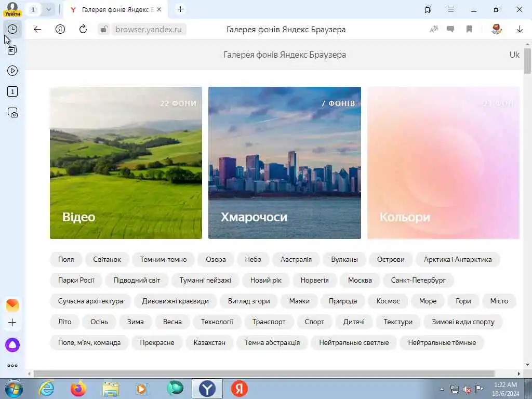532x399 pixels.
Task: Pick the Нейтральные тёмные tag
Action: click(442, 342)
